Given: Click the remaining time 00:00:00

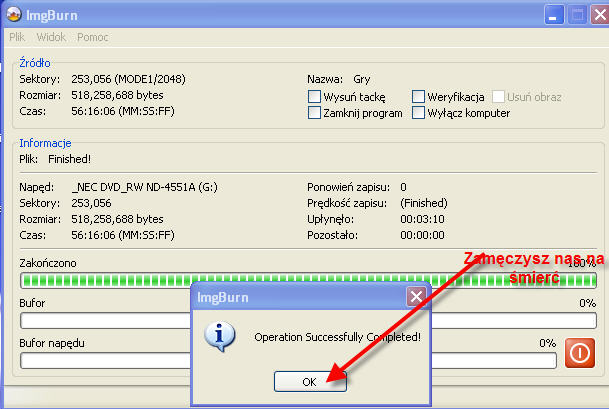Looking at the screenshot, I should (x=422, y=235).
